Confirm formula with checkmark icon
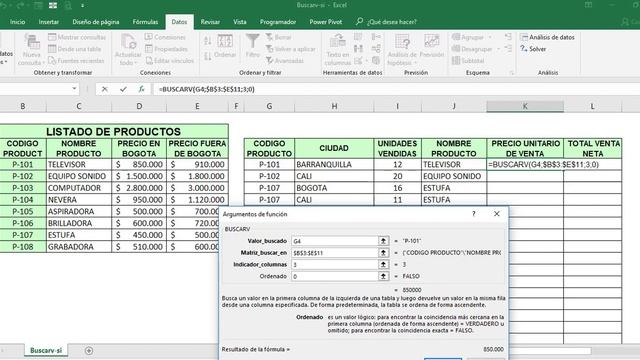Image resolution: width=640 pixels, height=360 pixels. (123, 89)
